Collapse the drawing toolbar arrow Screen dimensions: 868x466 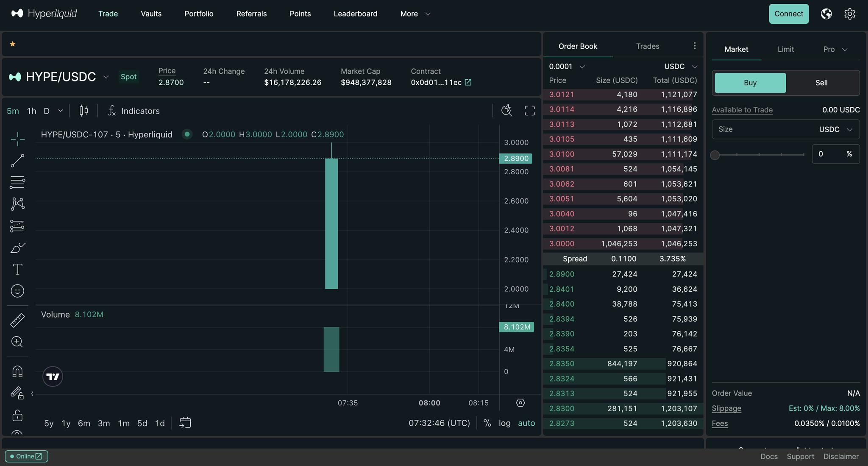pyautogui.click(x=32, y=394)
